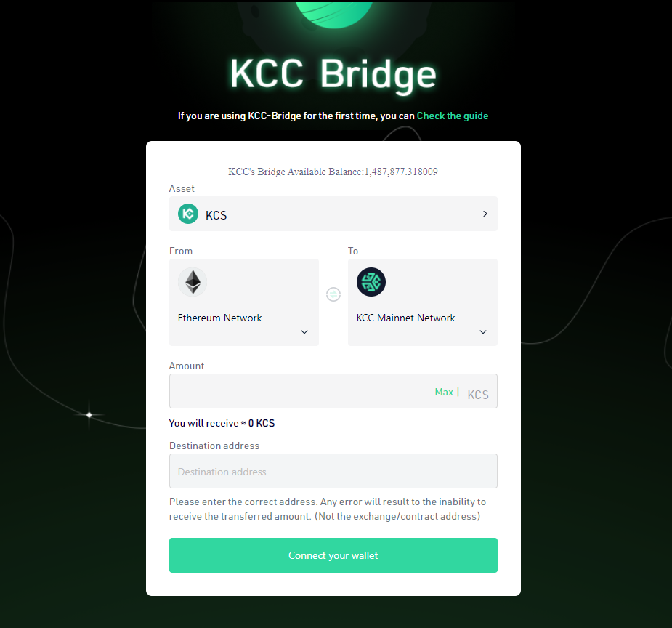
Task: Swap the From and To networks
Action: (333, 294)
